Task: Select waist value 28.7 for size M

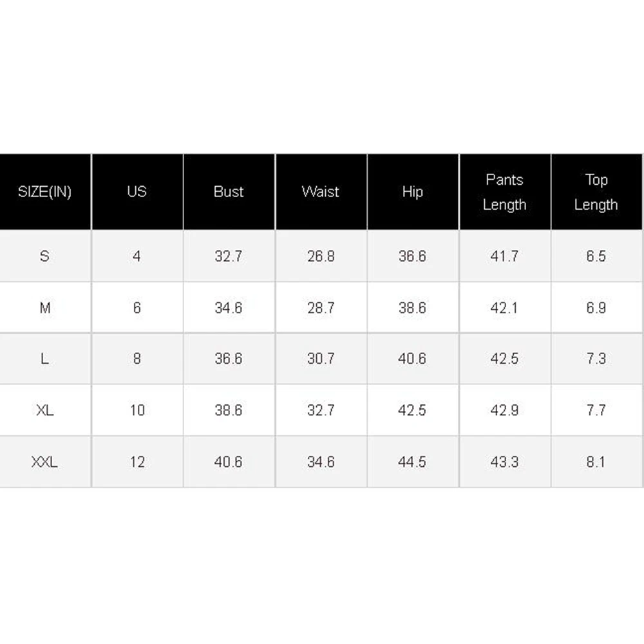Action: 321,308
